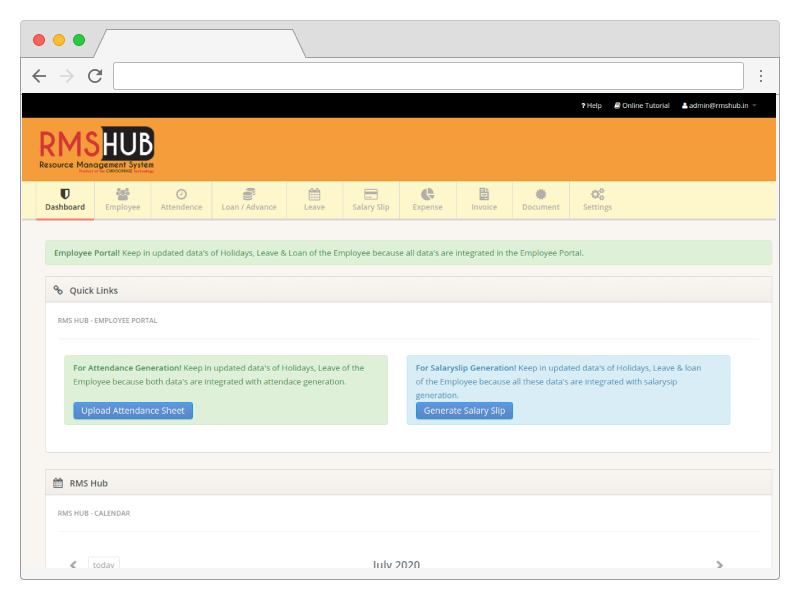Click the Document badge icon
800x600 pixels.
[541, 194]
